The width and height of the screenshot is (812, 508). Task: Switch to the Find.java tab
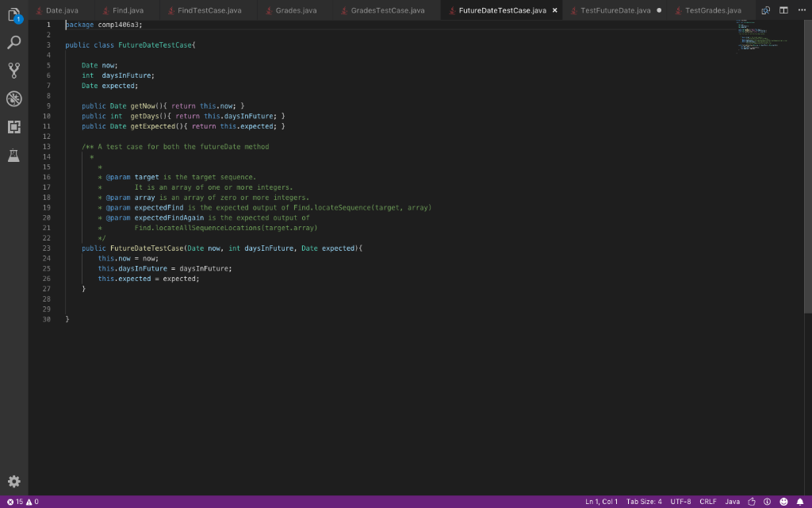click(128, 10)
